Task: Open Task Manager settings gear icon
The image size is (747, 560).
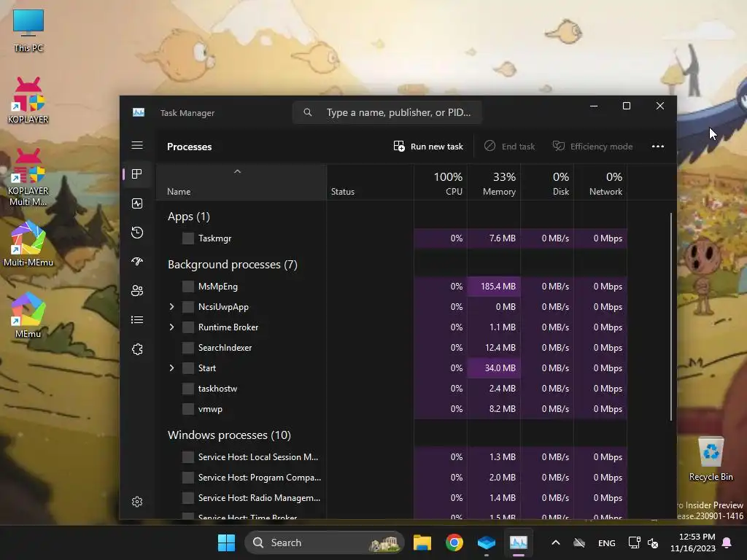Action: click(x=137, y=502)
